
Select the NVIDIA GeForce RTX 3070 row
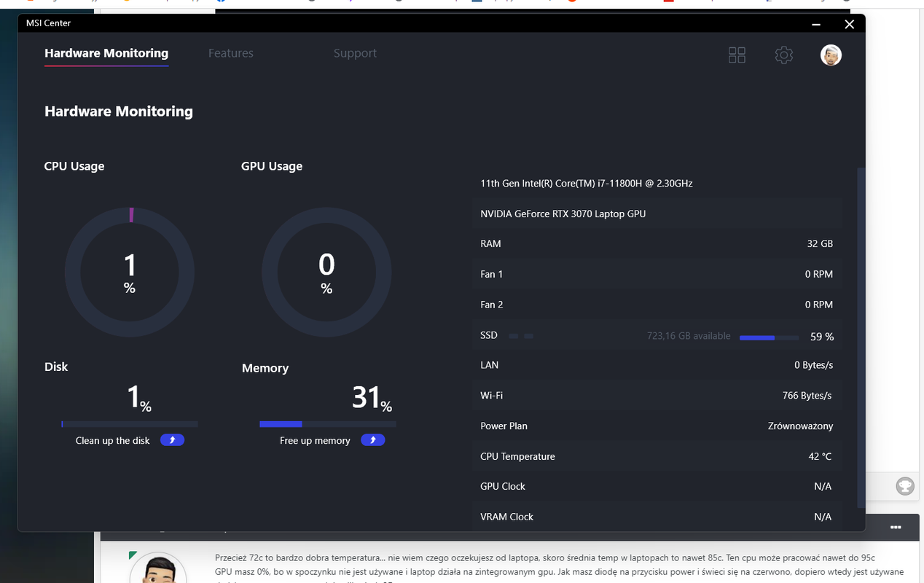(x=657, y=214)
